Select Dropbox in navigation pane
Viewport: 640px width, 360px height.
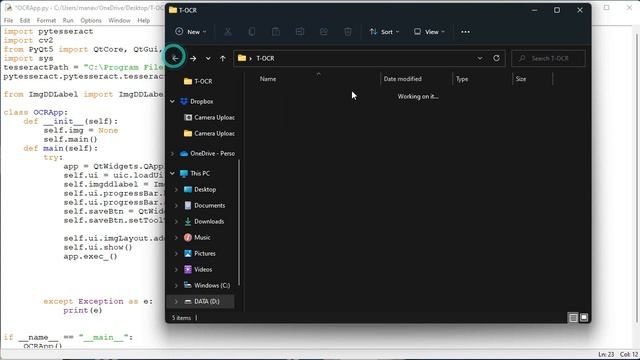click(202, 101)
